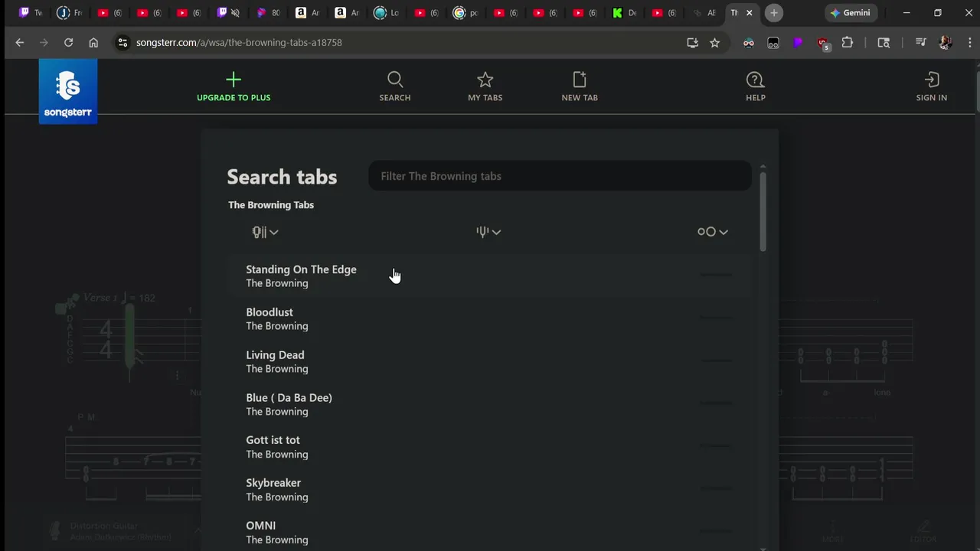Close the active Songsterr browser tab
Viewport: 980px width, 551px height.
(750, 13)
